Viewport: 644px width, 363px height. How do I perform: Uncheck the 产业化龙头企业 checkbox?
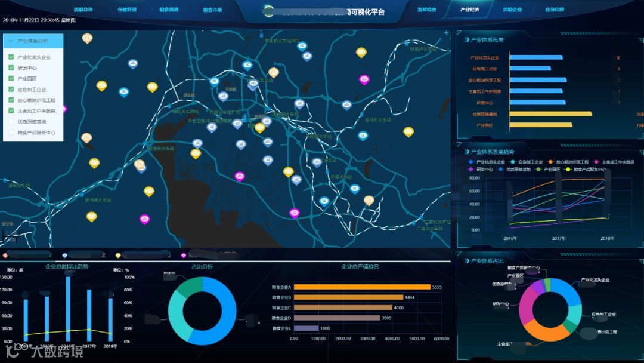[11, 57]
